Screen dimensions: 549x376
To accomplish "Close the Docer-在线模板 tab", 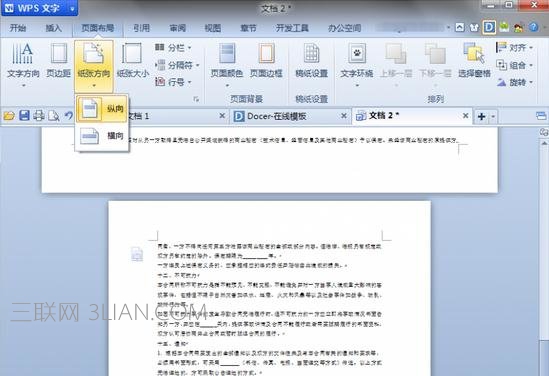I will click(x=344, y=116).
